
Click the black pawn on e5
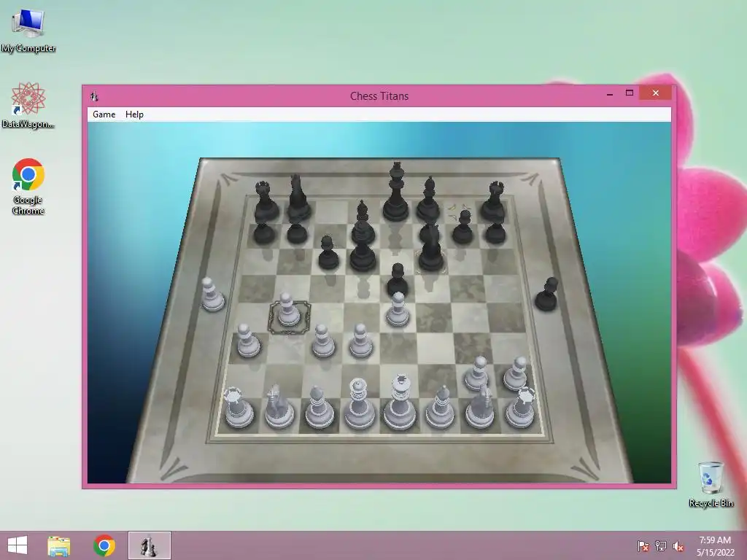[x=398, y=281]
